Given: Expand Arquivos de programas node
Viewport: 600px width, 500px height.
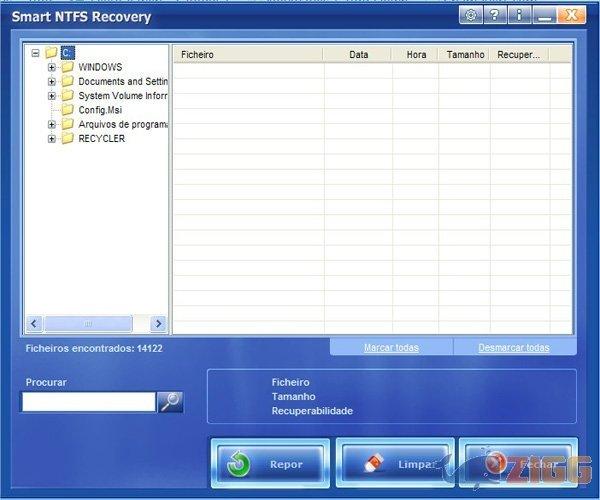Looking at the screenshot, I should click(x=52, y=124).
